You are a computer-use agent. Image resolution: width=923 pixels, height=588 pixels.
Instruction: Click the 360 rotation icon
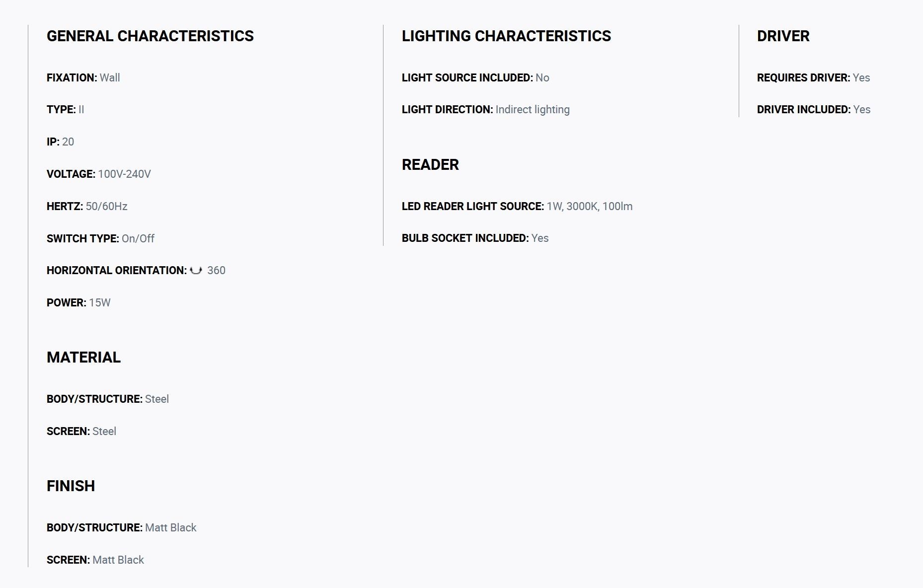[196, 270]
